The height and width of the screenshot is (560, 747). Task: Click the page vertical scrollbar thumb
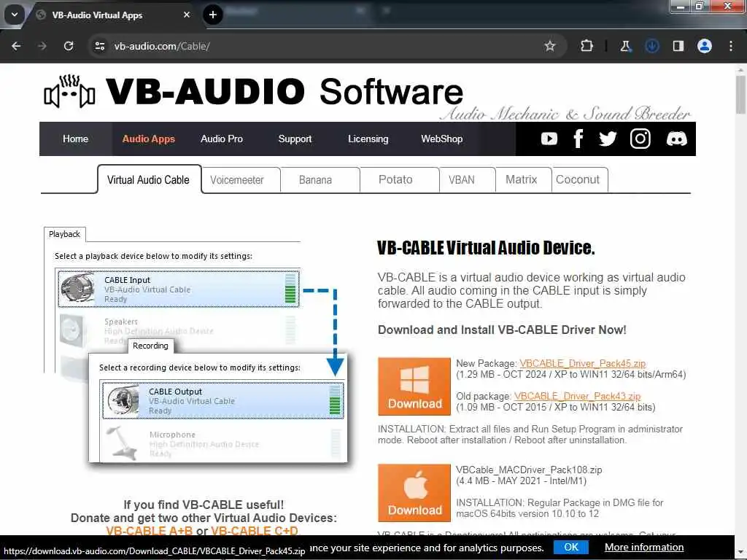click(740, 94)
